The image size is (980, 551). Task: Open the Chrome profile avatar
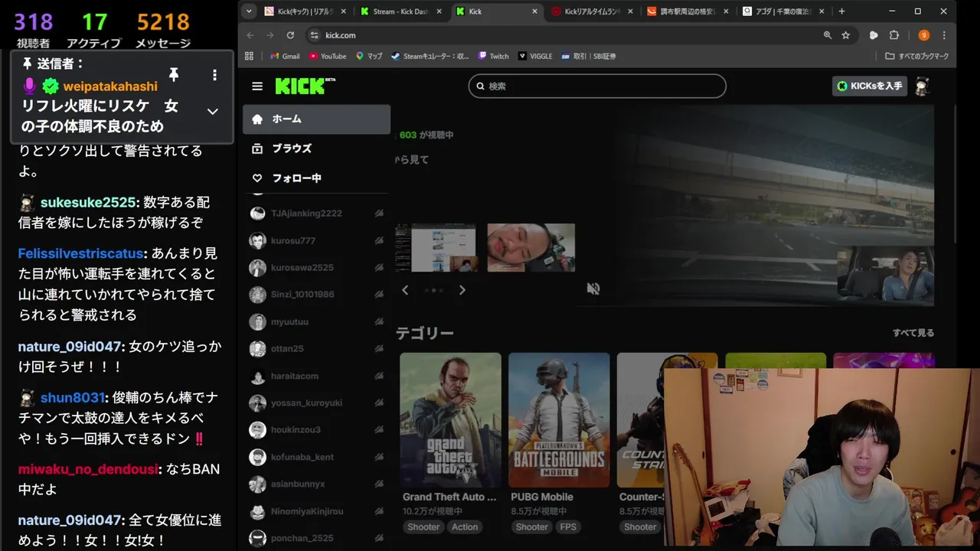(x=924, y=35)
